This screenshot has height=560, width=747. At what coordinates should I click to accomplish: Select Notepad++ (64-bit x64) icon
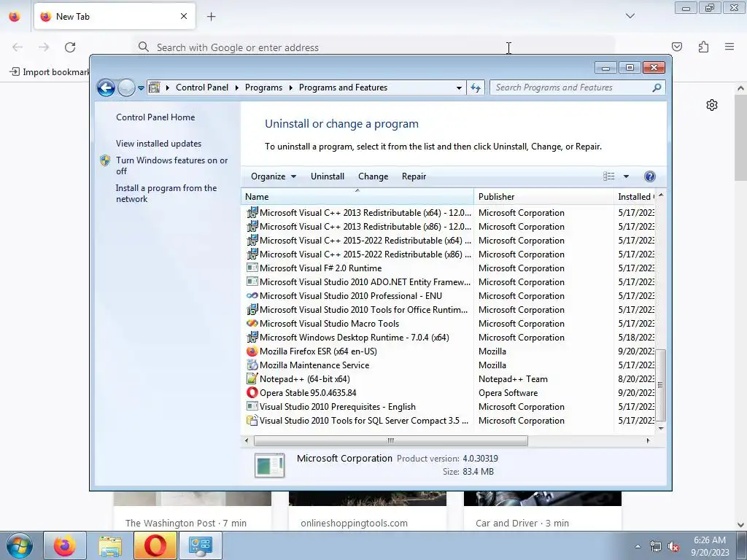tap(252, 378)
